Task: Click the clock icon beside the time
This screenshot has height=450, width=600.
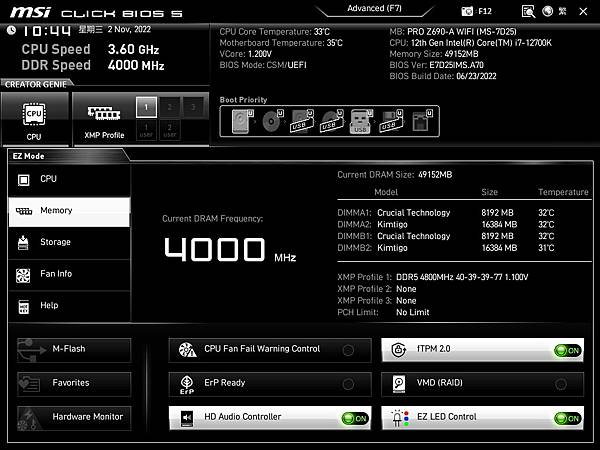Action: click(11, 30)
